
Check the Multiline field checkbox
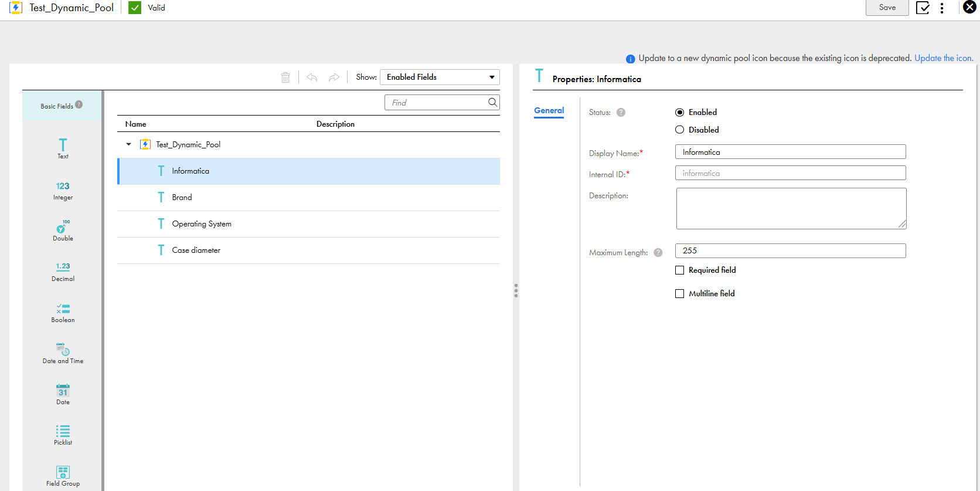[680, 294]
